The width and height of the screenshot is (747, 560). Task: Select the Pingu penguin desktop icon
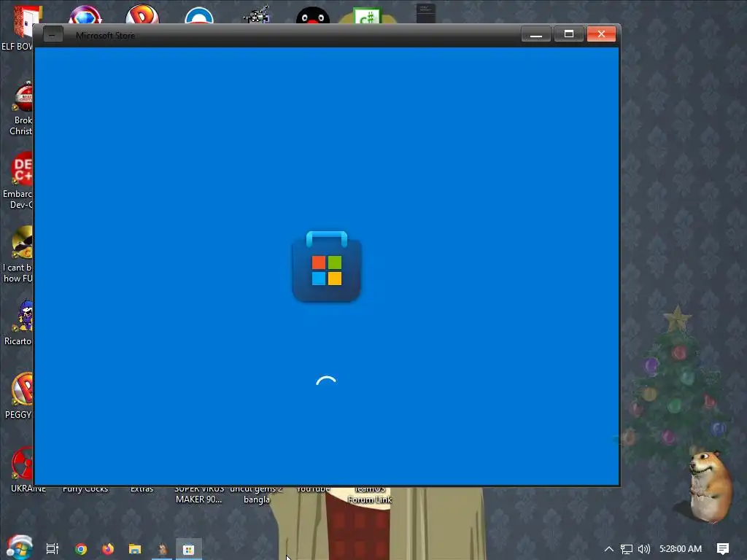[x=313, y=15]
